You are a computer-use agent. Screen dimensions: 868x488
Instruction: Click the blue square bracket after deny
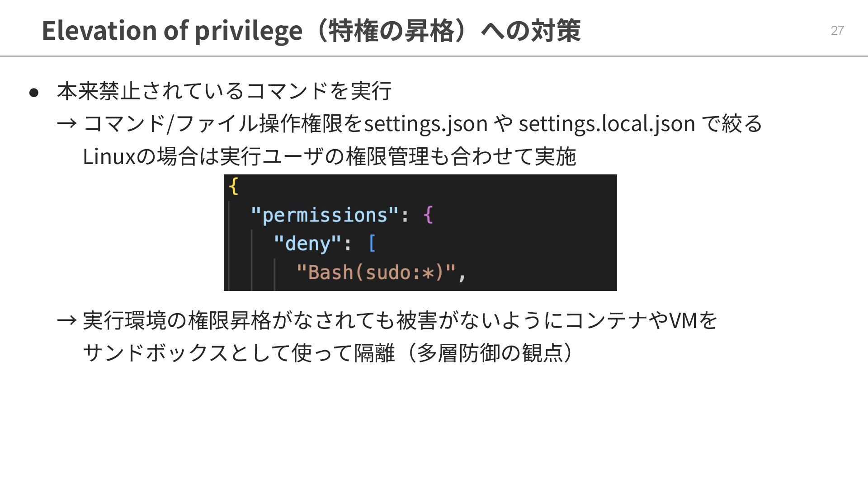tap(372, 244)
